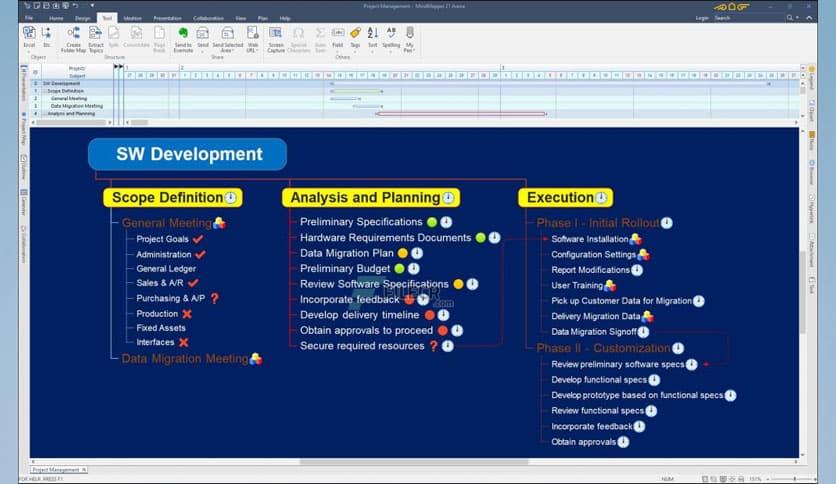
Task: Click people icon beside Software Installation
Action: [x=635, y=239]
